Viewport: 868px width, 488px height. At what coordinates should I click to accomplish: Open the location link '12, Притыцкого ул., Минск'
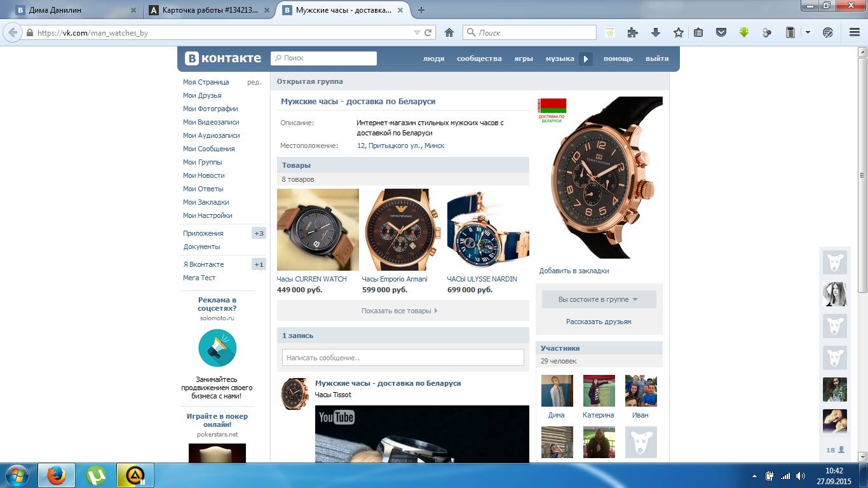pyautogui.click(x=401, y=146)
